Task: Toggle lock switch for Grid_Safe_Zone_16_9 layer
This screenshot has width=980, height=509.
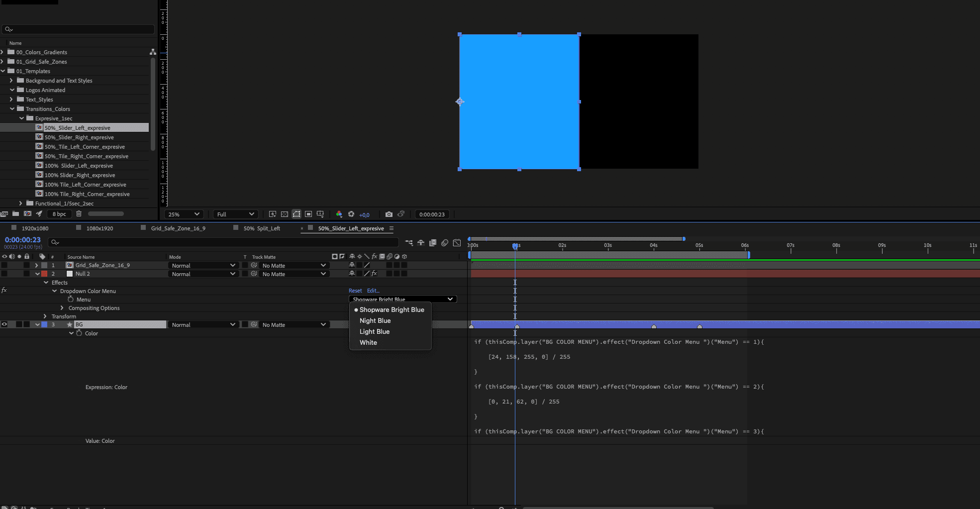Action: 27,265
